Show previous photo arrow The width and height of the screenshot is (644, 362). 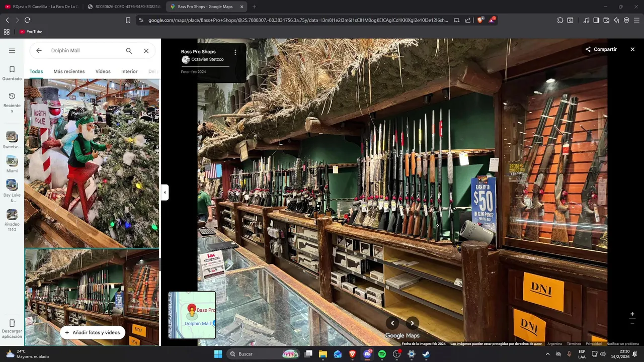click(x=392, y=323)
